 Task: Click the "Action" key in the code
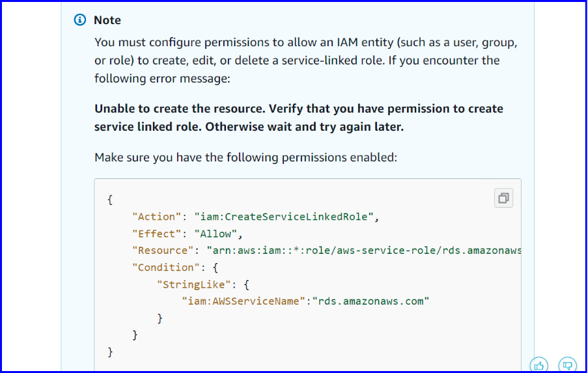(157, 217)
